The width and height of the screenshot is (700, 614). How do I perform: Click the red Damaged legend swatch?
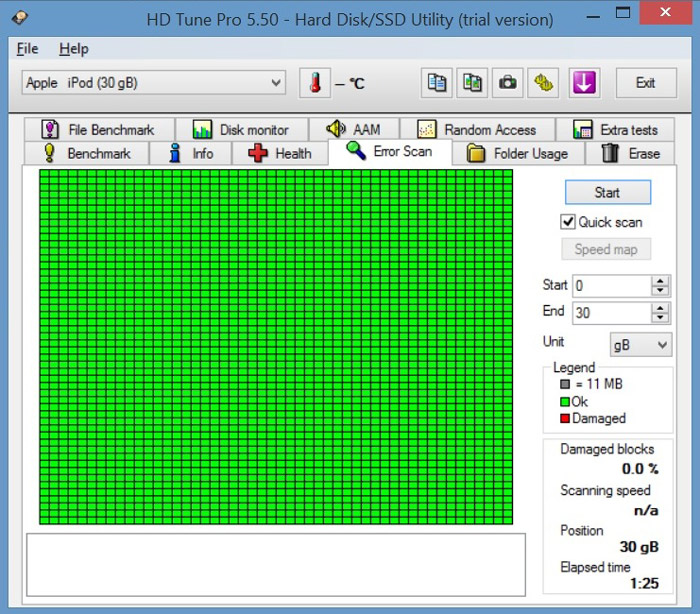[x=565, y=419]
